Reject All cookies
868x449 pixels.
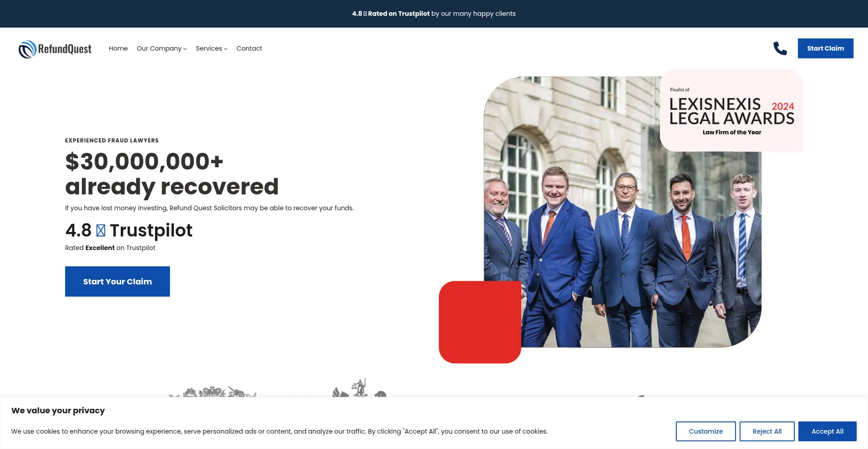[x=767, y=431]
